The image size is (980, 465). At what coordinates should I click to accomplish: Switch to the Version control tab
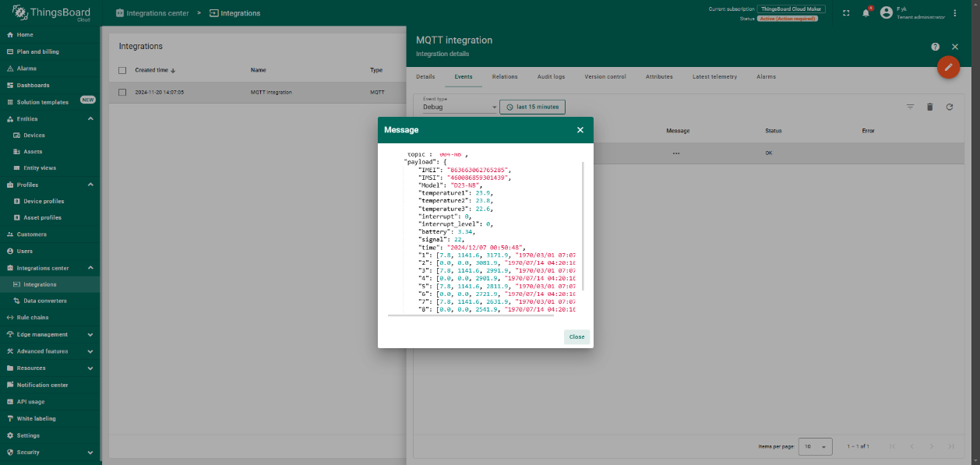[x=605, y=77]
